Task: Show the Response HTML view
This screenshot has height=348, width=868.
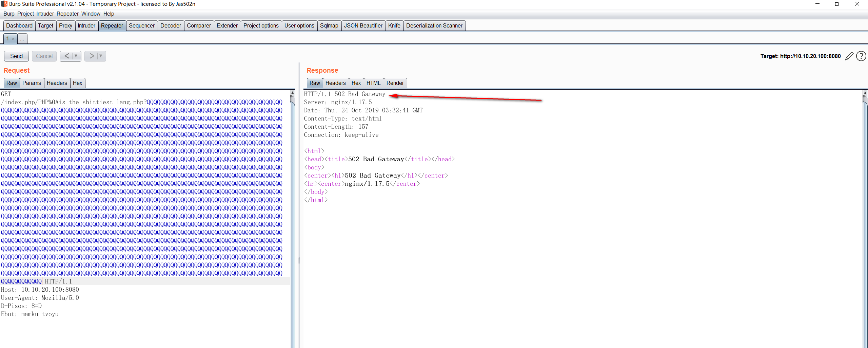Action: point(373,83)
